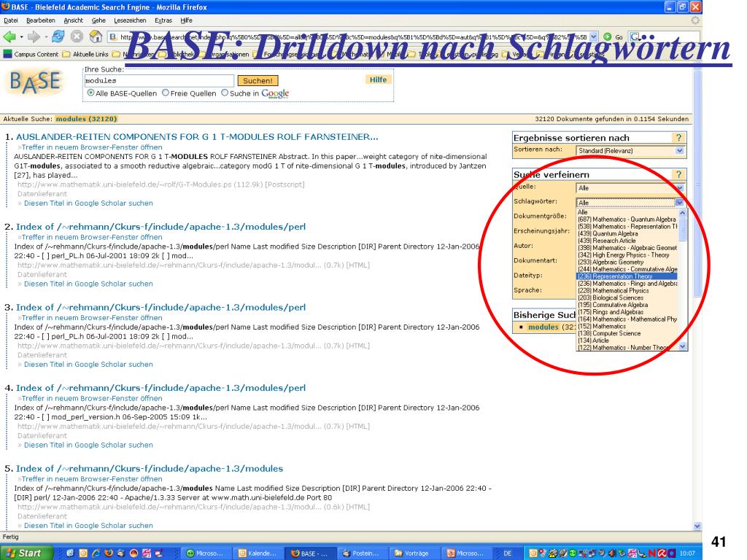Launch Firefox from the quick launch bar

[x=109, y=553]
